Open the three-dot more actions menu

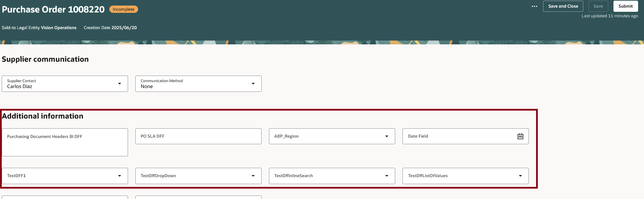click(x=534, y=6)
